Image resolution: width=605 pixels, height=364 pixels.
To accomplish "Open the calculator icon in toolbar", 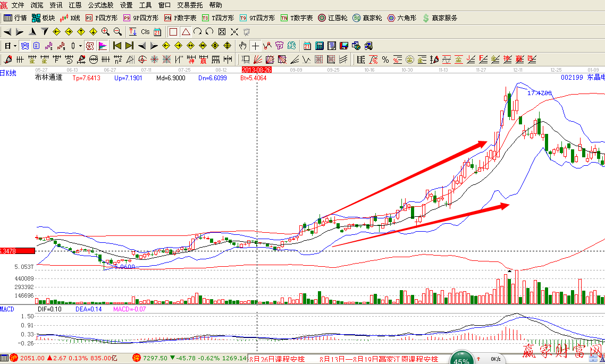I will tap(320, 45).
